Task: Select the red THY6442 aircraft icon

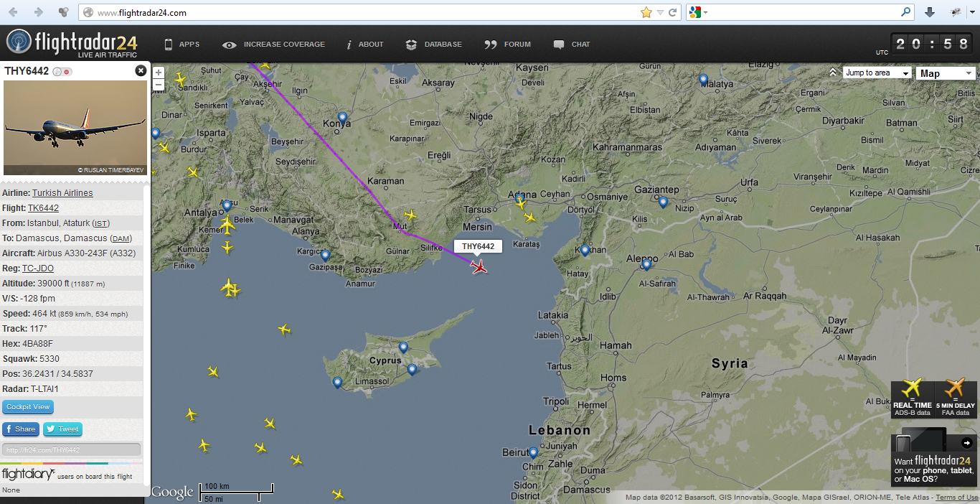Action: pyautogui.click(x=479, y=266)
